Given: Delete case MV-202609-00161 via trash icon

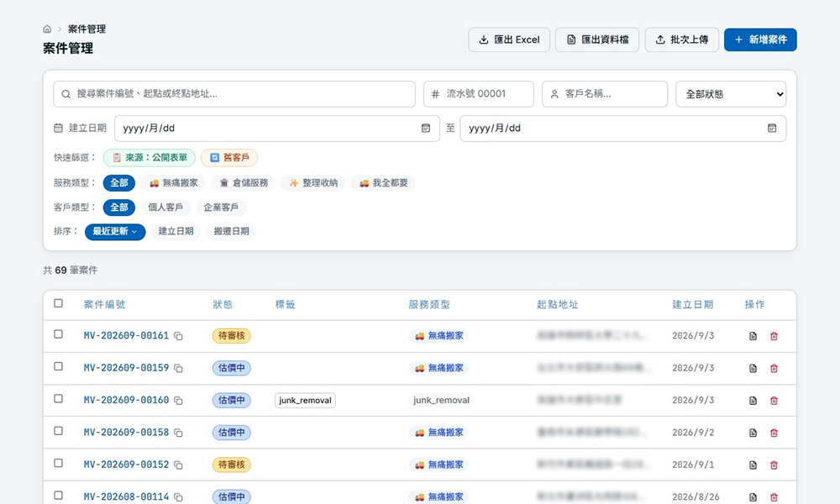Looking at the screenshot, I should [774, 336].
